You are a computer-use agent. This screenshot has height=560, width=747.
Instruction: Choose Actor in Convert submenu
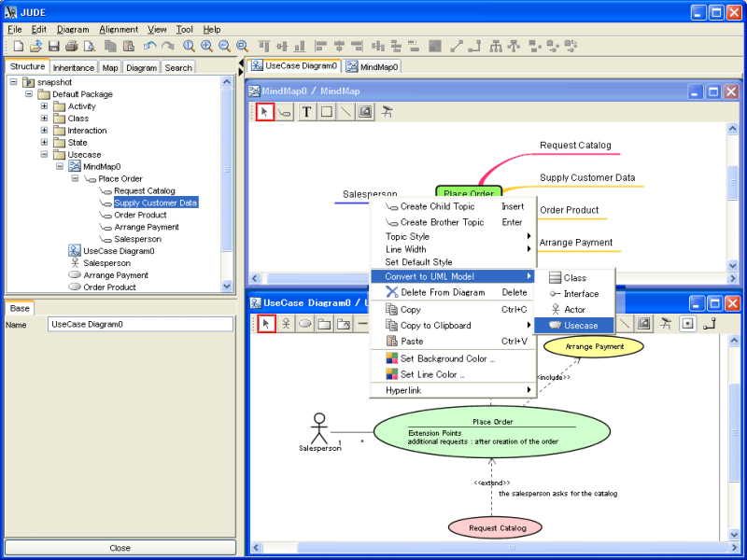pos(574,310)
